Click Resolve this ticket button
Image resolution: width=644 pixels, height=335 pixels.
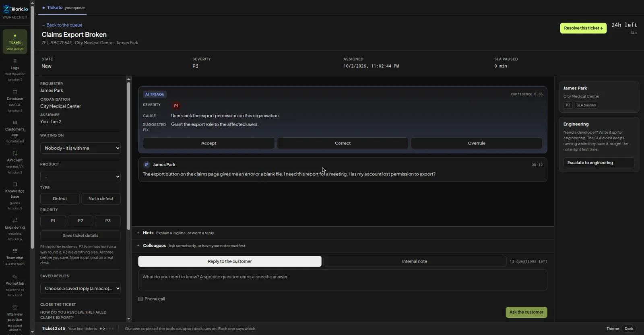tap(583, 28)
